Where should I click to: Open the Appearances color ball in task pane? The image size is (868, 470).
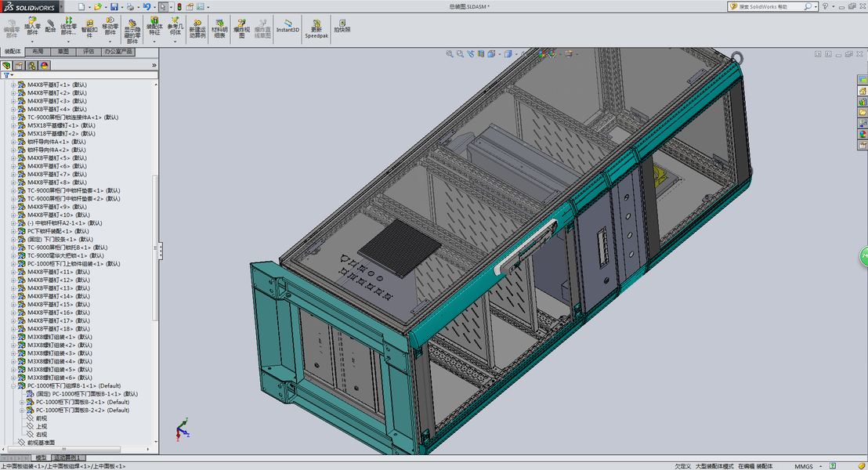click(x=863, y=134)
